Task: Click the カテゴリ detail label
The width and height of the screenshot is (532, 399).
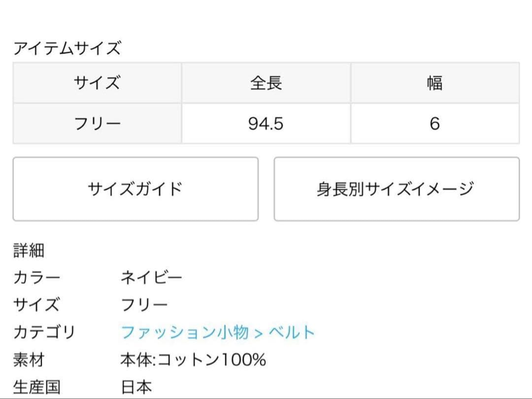Action: (44, 332)
